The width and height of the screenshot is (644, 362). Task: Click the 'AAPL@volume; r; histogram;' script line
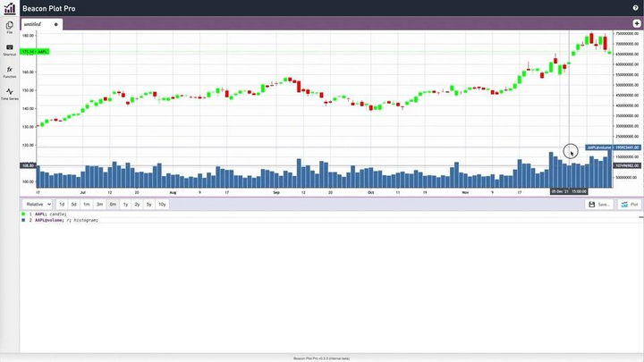click(x=66, y=221)
